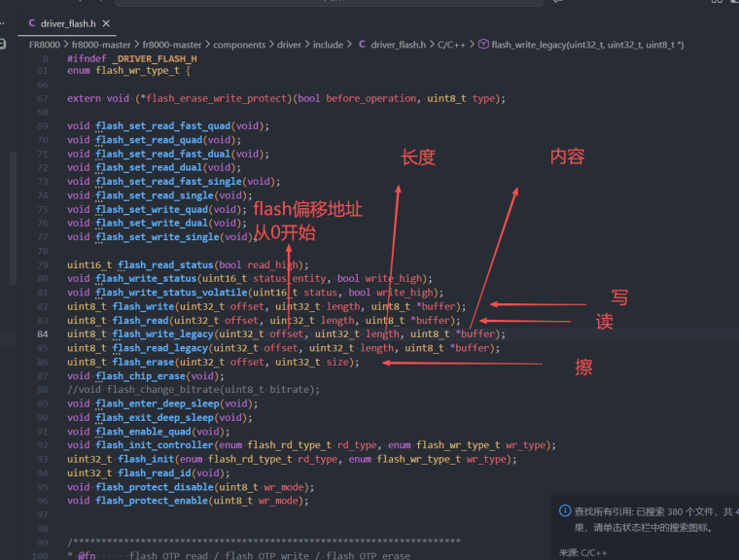Click flash_protect_enable on line 96
739x560 pixels.
(x=152, y=501)
